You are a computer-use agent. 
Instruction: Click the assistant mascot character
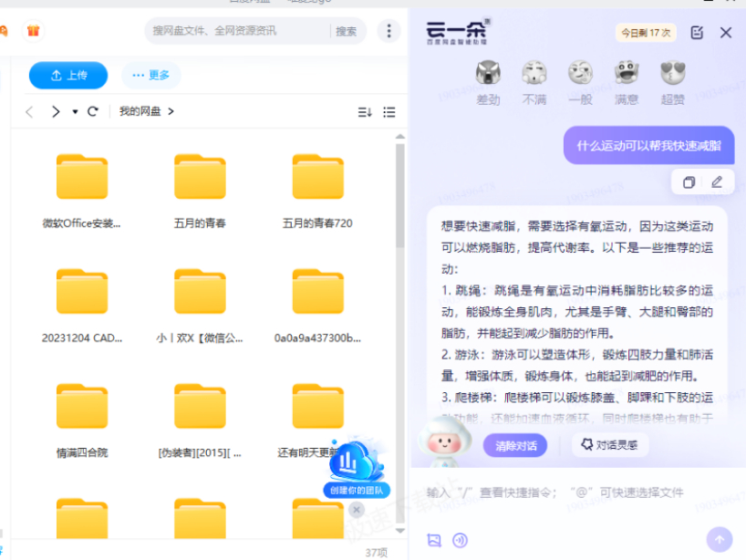point(444,441)
